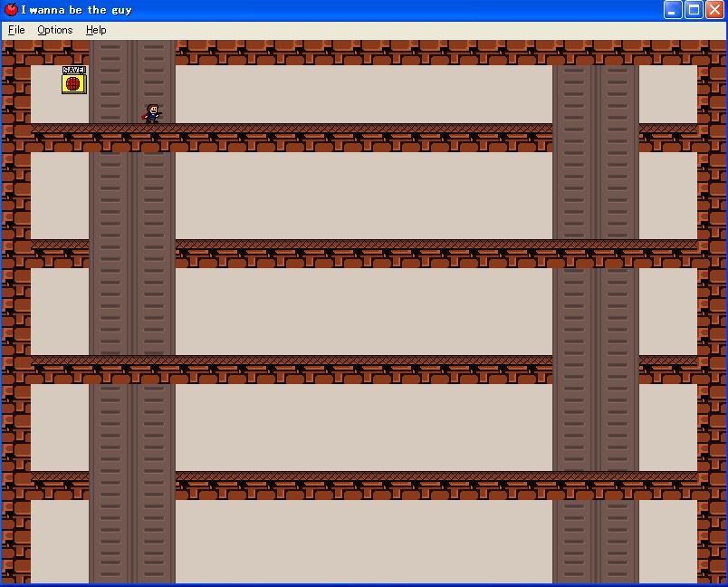Open the Options menu
This screenshot has height=587, width=728.
[x=55, y=30]
